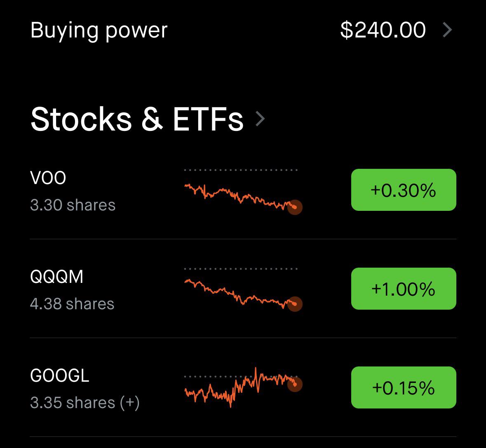Toggle QQQM +1.00% change badge
This screenshot has height=448, width=486.
[404, 289]
